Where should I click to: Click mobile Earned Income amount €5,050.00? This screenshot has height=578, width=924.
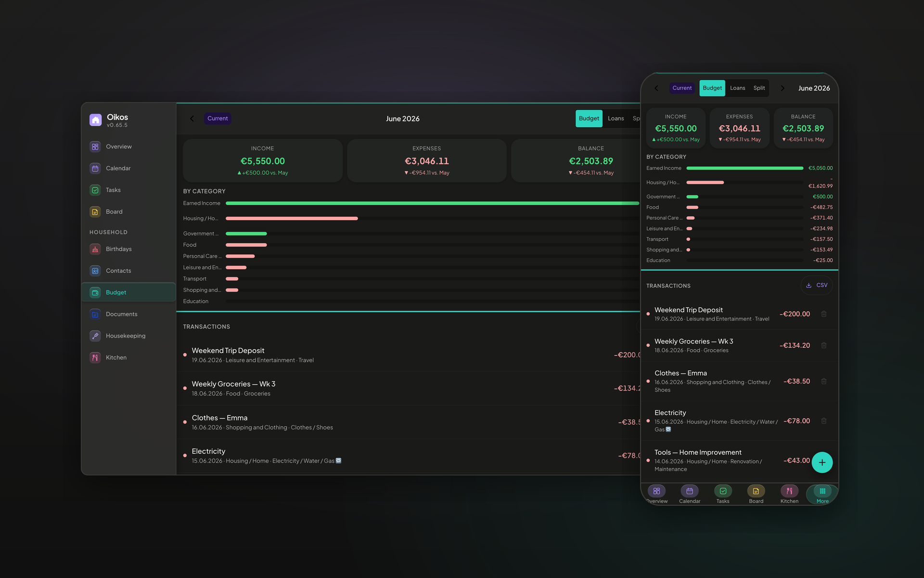pos(820,168)
